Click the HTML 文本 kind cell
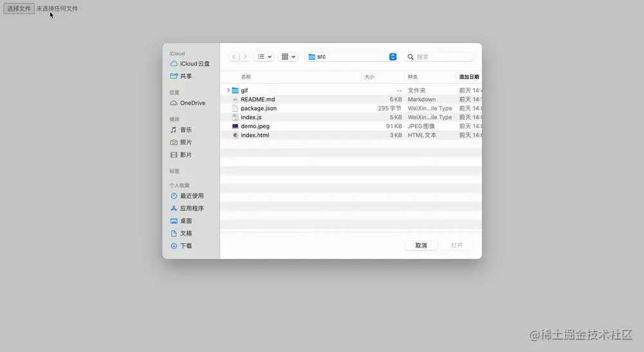Screen dimensions: 644x352 [x=422, y=135]
